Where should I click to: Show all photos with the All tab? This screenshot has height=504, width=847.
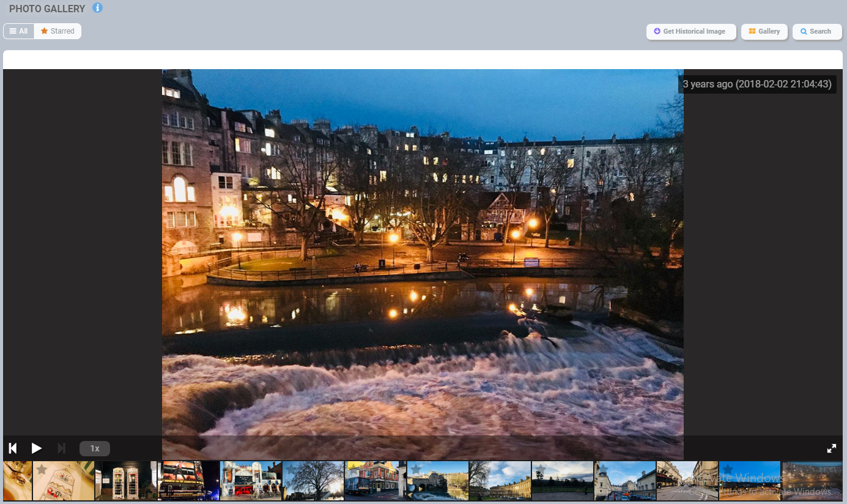pyautogui.click(x=19, y=31)
